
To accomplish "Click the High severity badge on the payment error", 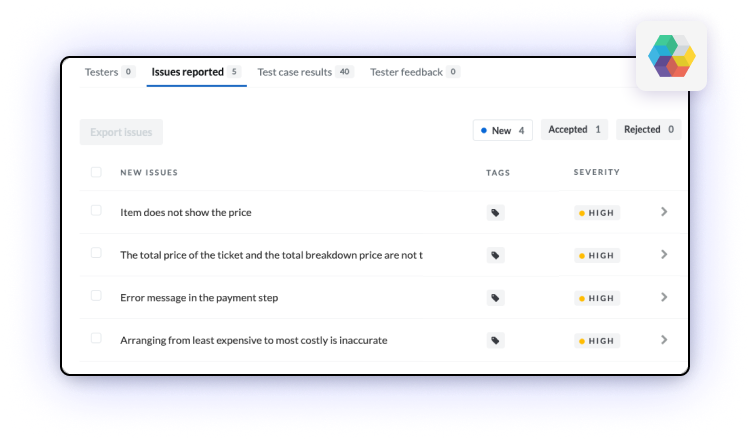I will [x=597, y=298].
